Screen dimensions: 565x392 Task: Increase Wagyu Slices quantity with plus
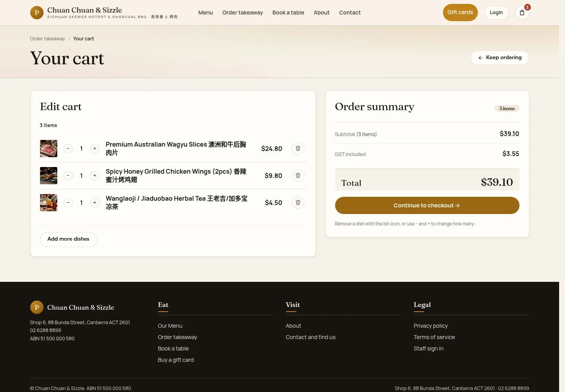click(95, 149)
